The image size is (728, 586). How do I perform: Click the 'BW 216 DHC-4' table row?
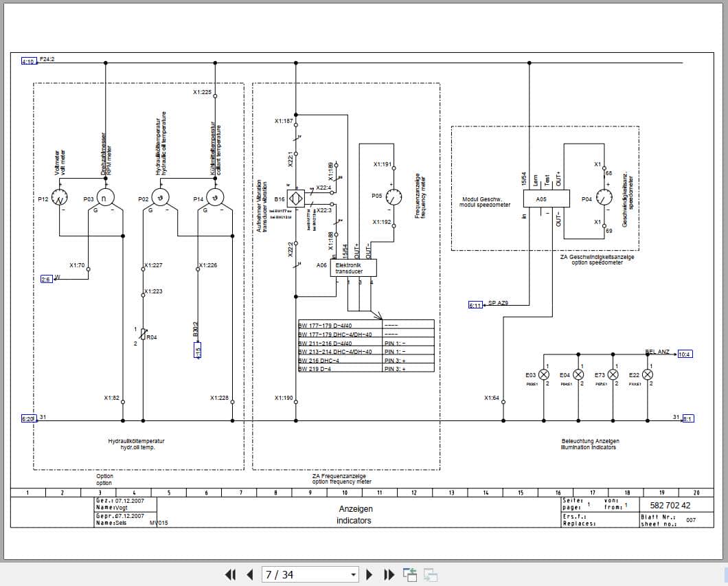[366, 359]
